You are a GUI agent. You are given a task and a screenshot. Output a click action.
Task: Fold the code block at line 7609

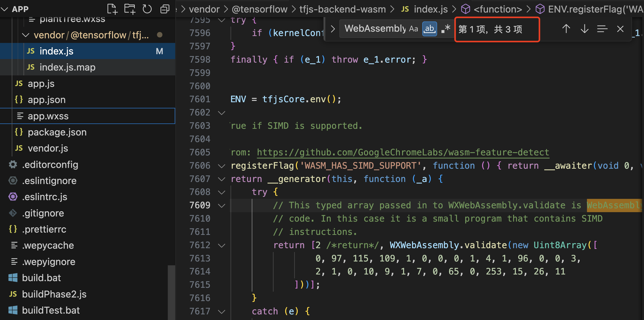[x=221, y=205]
